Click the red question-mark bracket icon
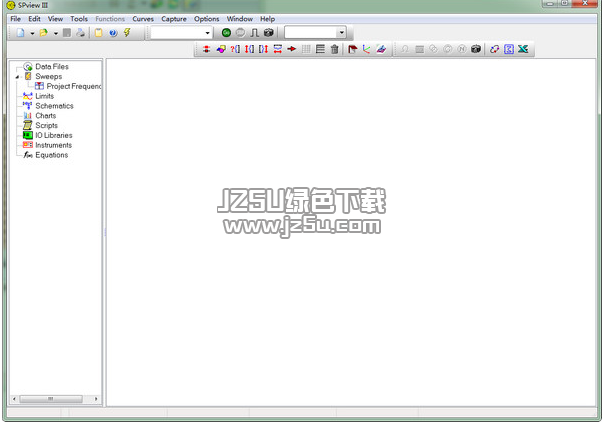The height and width of the screenshot is (423, 604). (x=235, y=49)
